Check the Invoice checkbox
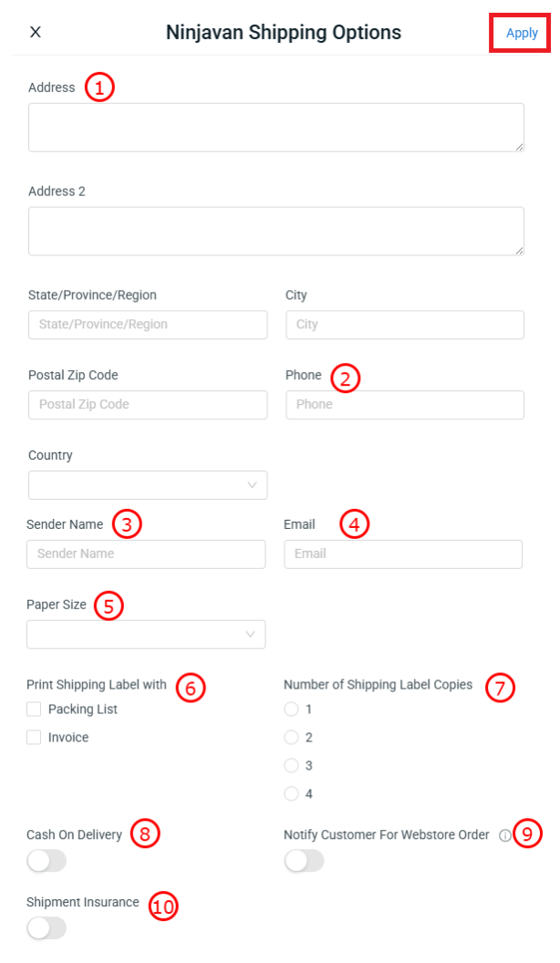560x963 pixels. (35, 738)
